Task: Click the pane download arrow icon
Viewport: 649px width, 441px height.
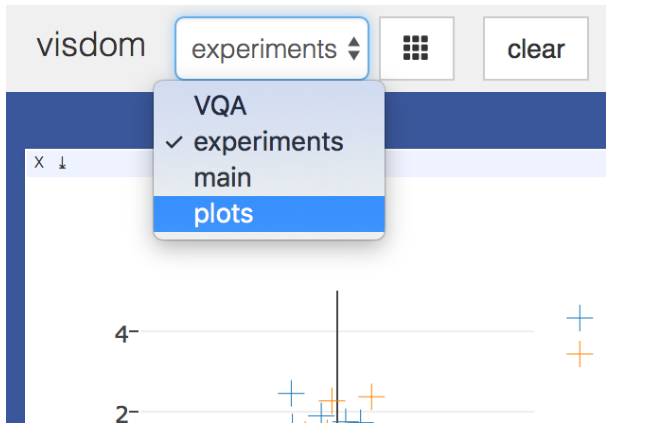Action: [x=61, y=163]
